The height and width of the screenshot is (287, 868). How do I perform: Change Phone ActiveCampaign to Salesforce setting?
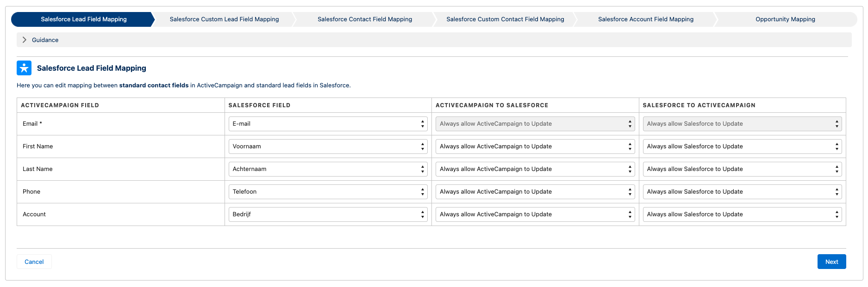pyautogui.click(x=535, y=192)
